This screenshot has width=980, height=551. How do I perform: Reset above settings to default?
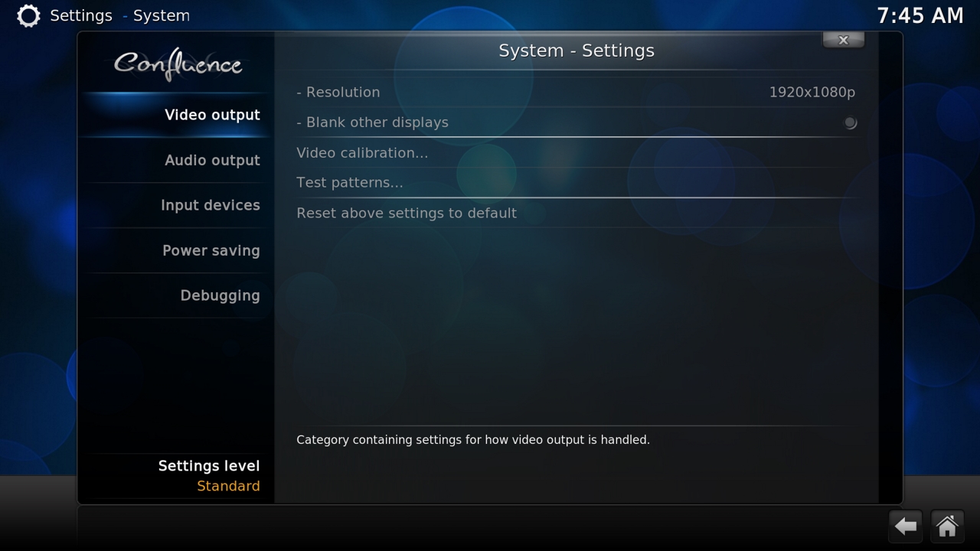click(x=576, y=213)
